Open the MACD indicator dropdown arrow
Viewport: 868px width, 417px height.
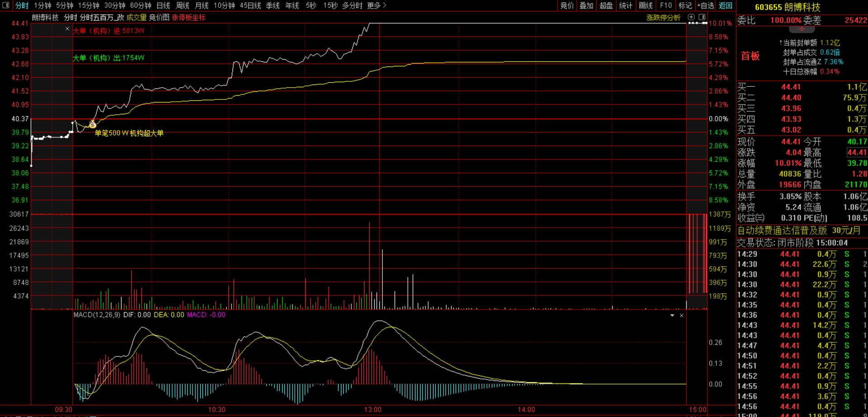point(672,315)
